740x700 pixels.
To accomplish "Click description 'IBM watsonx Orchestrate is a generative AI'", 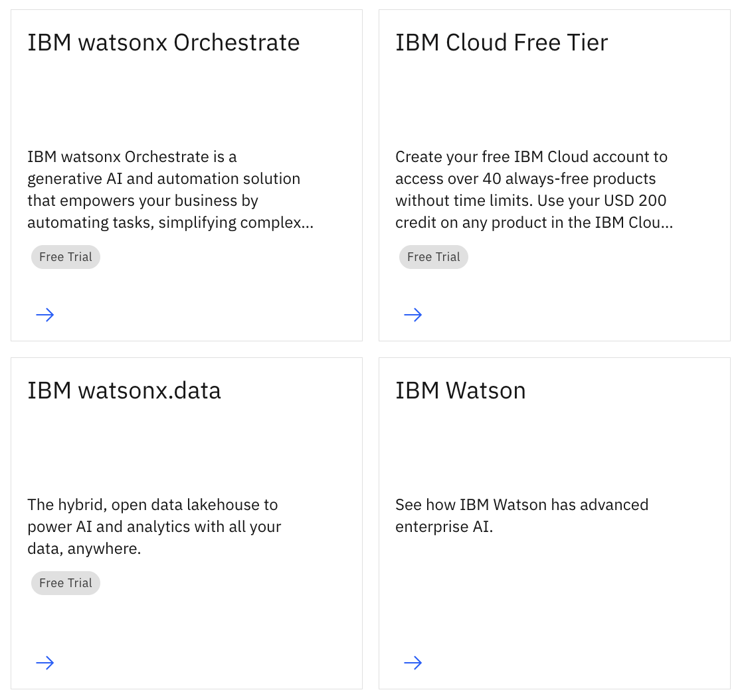I will (170, 190).
